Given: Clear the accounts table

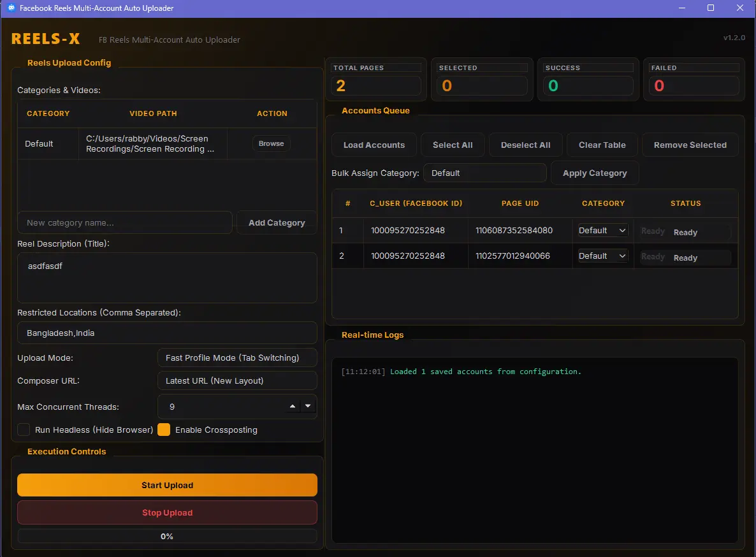Looking at the screenshot, I should click(x=602, y=145).
